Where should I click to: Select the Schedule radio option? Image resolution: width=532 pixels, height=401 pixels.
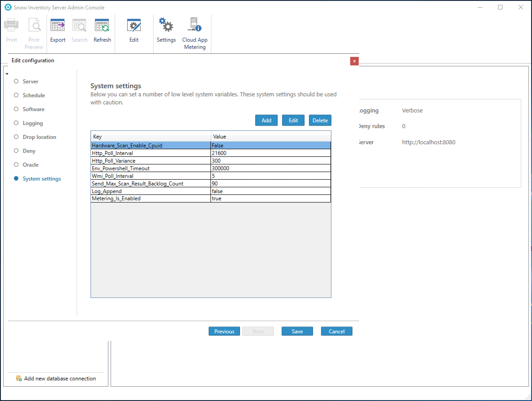16,95
